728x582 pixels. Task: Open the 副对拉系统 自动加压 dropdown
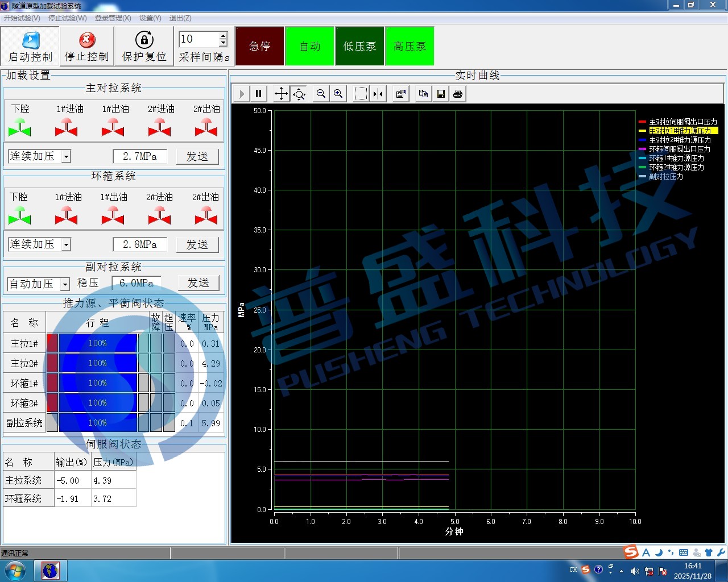[x=65, y=284]
